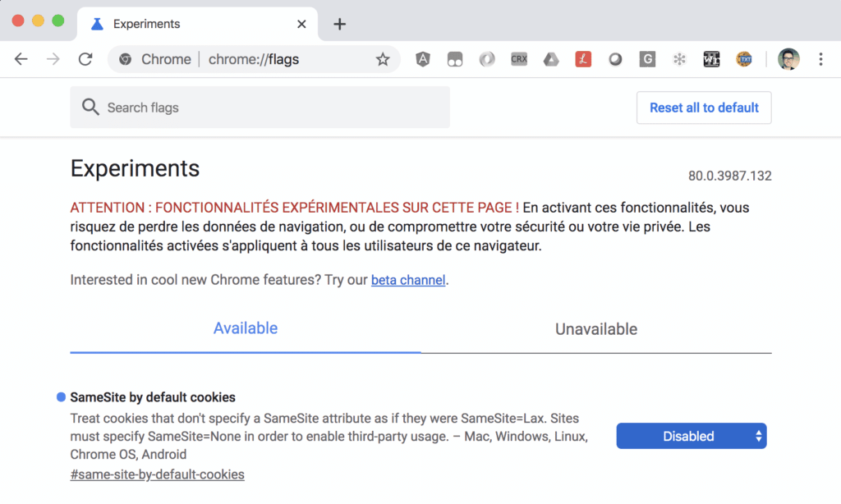Click the dark sphere extension left of G

coord(615,59)
